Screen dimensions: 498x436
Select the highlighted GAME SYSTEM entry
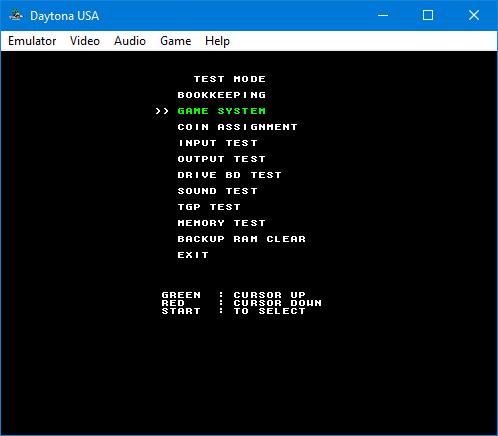[x=222, y=111]
